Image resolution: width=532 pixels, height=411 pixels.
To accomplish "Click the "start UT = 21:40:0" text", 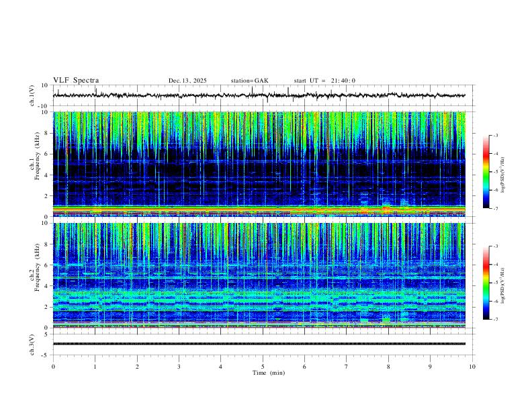I will click(324, 81).
